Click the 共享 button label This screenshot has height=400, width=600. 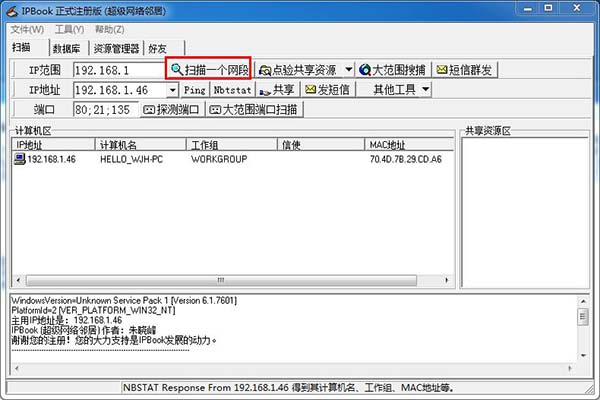pyautogui.click(x=284, y=90)
